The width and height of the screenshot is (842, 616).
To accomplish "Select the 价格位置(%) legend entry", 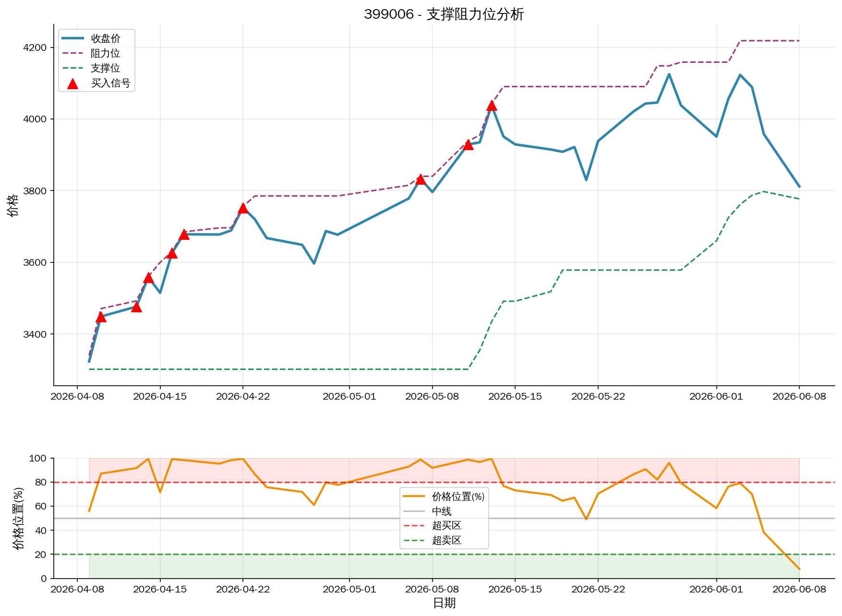I will click(x=444, y=497).
